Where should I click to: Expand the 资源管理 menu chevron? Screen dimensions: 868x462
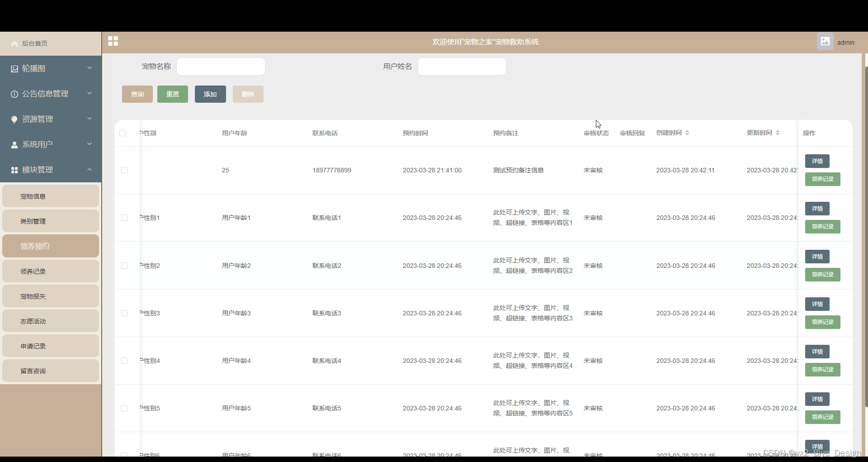pyautogui.click(x=90, y=119)
